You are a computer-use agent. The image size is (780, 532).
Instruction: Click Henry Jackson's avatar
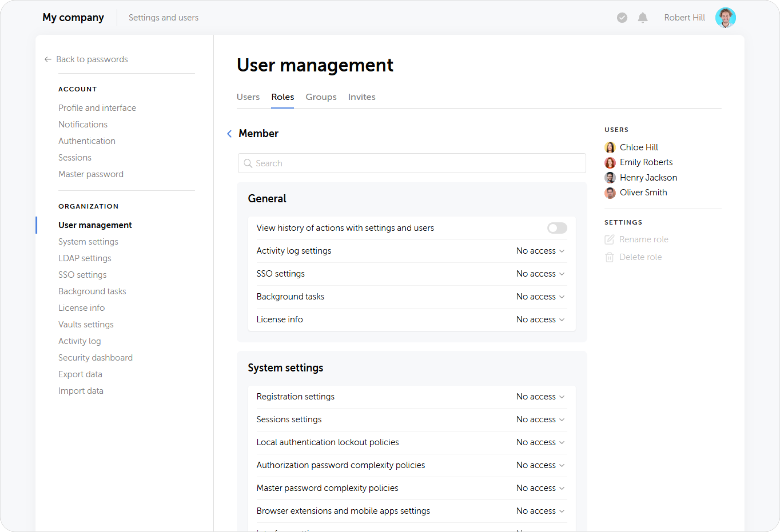click(x=610, y=178)
